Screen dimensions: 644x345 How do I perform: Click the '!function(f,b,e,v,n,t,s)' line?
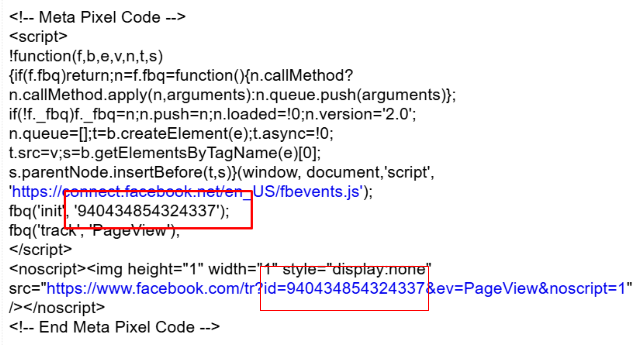click(x=86, y=56)
